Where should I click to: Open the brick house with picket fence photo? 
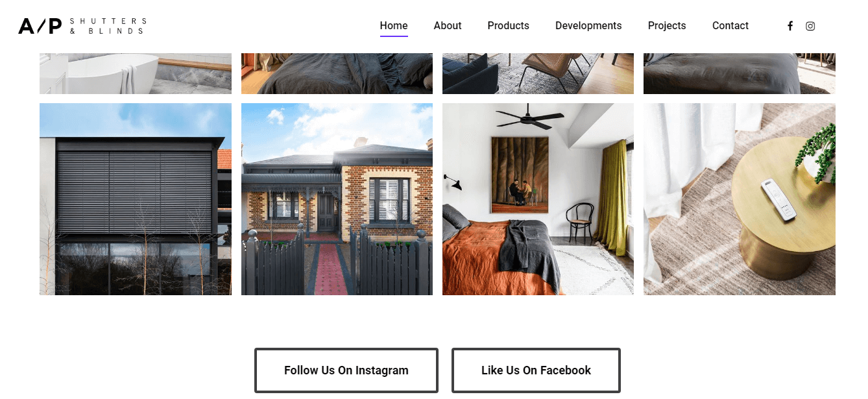click(x=337, y=199)
